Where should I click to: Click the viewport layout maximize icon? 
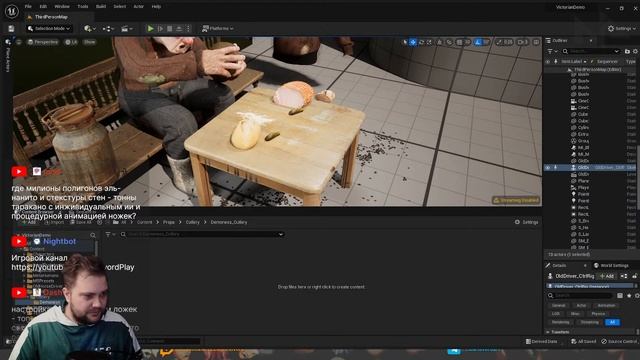536,42
